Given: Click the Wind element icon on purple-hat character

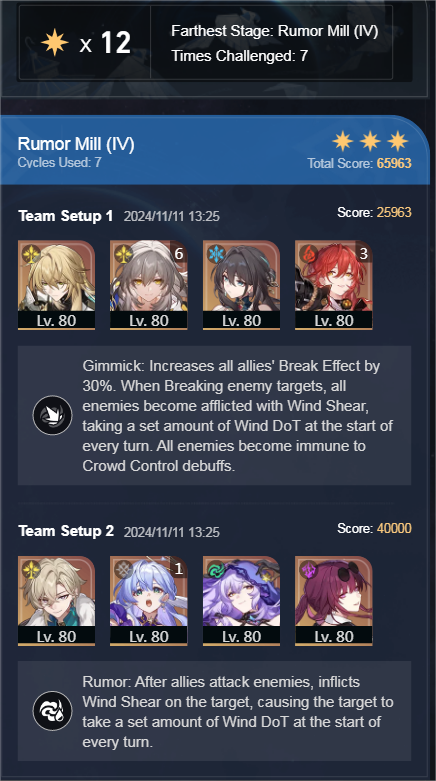Looking at the screenshot, I should click(216, 569).
